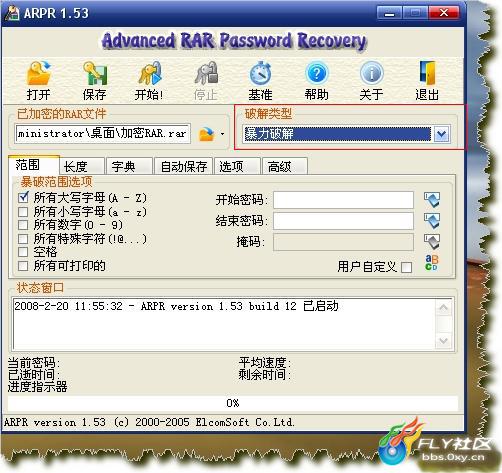The height and width of the screenshot is (473, 502).
Task: Click the status log line 已启动
Action: tap(176, 306)
